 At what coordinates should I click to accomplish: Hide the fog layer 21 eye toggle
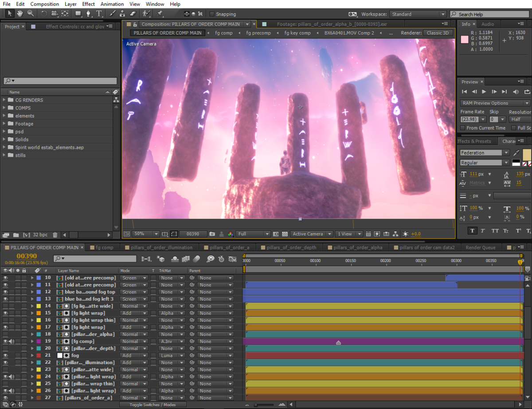pyautogui.click(x=6, y=355)
